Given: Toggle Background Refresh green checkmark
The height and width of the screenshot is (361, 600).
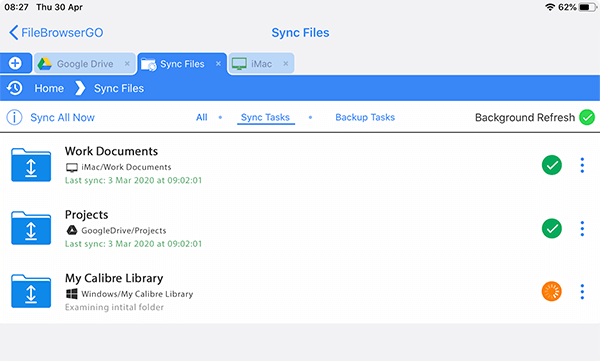Looking at the screenshot, I should (x=587, y=118).
